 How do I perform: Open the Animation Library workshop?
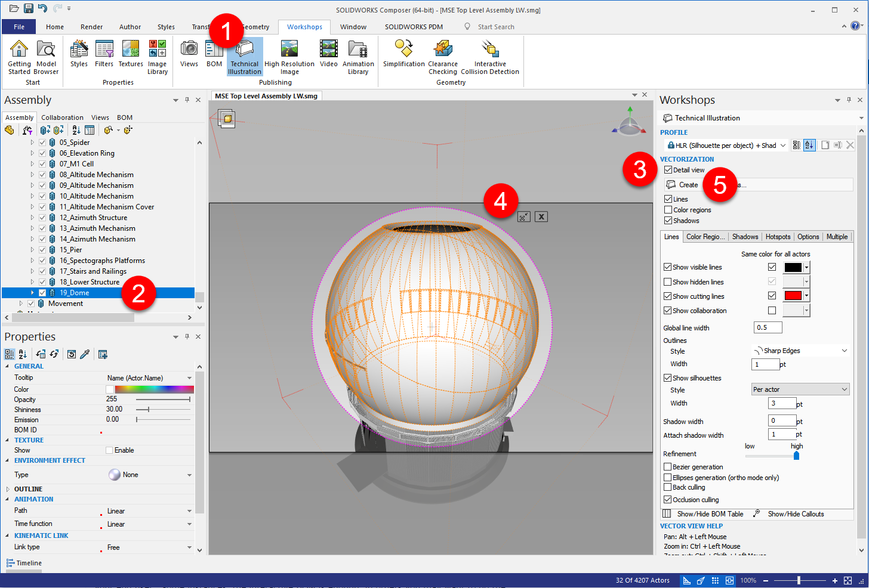358,57
